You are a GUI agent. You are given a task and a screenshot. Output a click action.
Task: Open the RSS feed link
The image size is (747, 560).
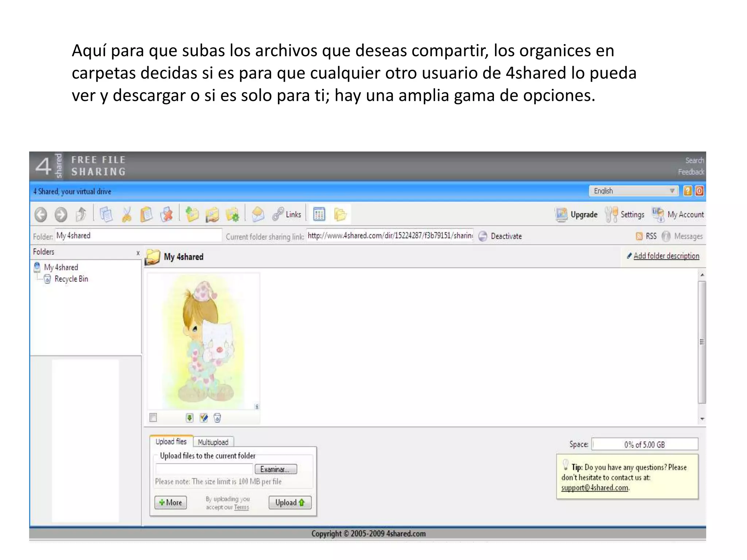[x=646, y=236]
